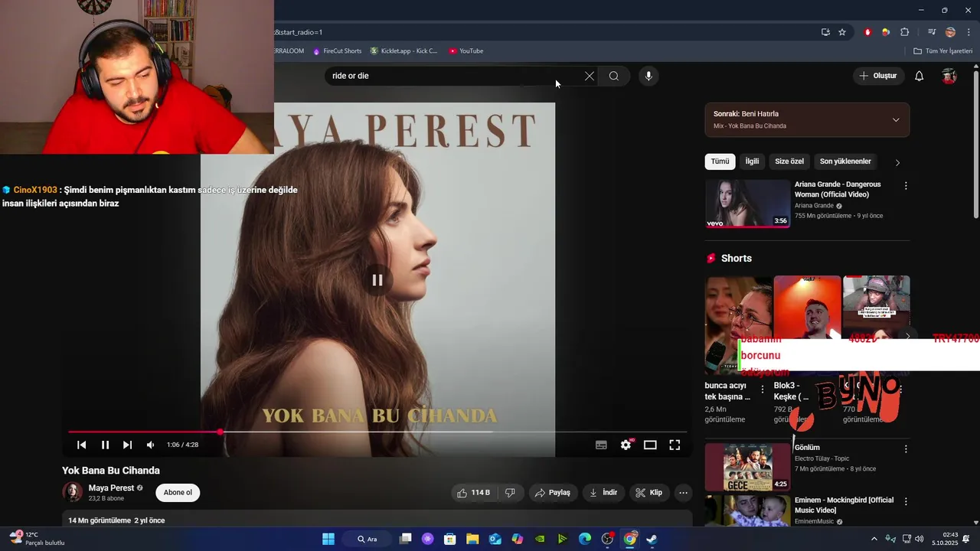980x551 pixels.
Task: Click the magnifier search button beside the search box
Action: point(614,76)
